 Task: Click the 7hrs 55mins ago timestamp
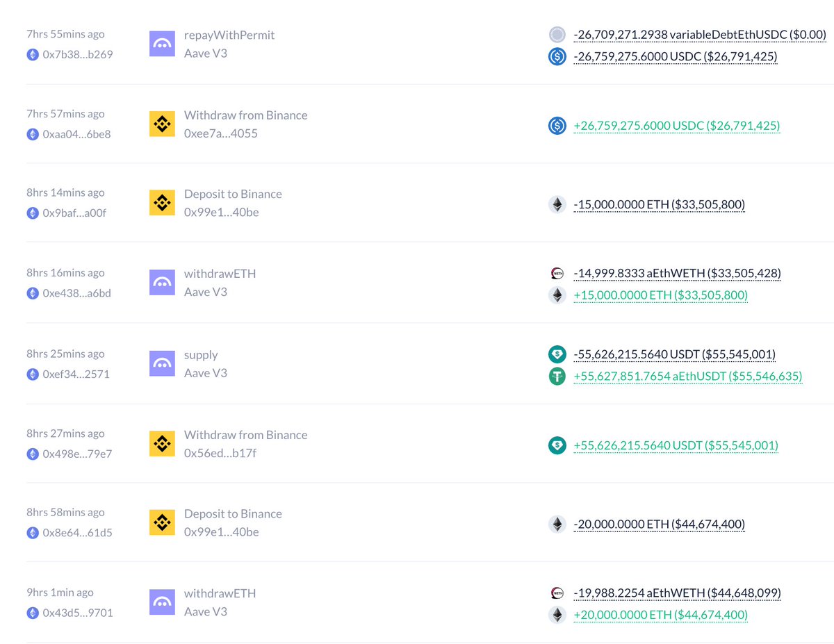65,34
